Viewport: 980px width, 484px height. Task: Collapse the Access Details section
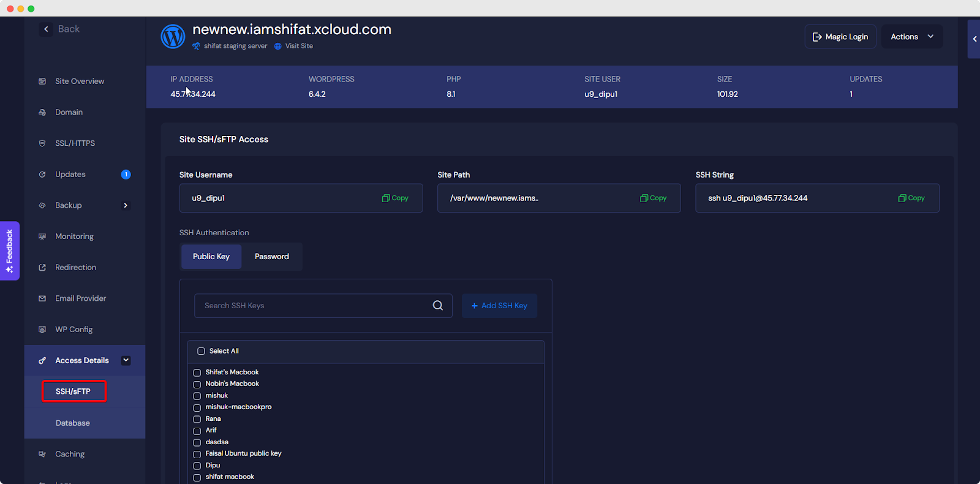point(126,360)
